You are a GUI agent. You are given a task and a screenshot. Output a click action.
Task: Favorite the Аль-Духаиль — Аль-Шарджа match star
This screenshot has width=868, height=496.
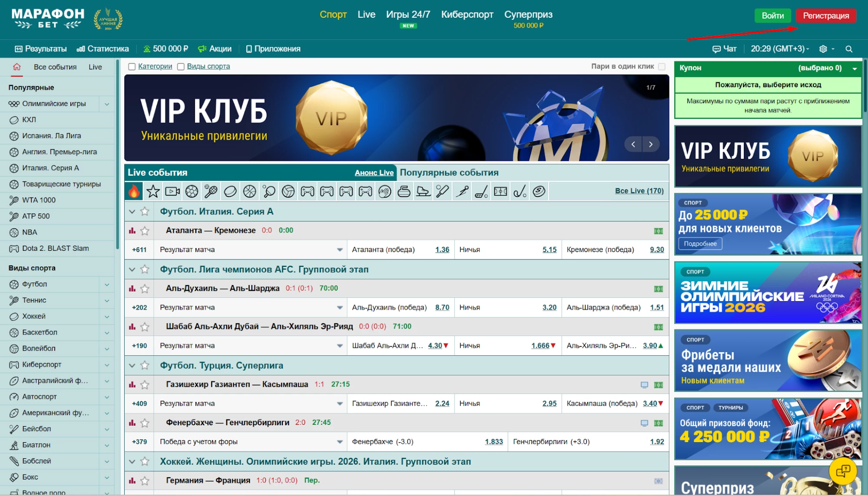[145, 289]
